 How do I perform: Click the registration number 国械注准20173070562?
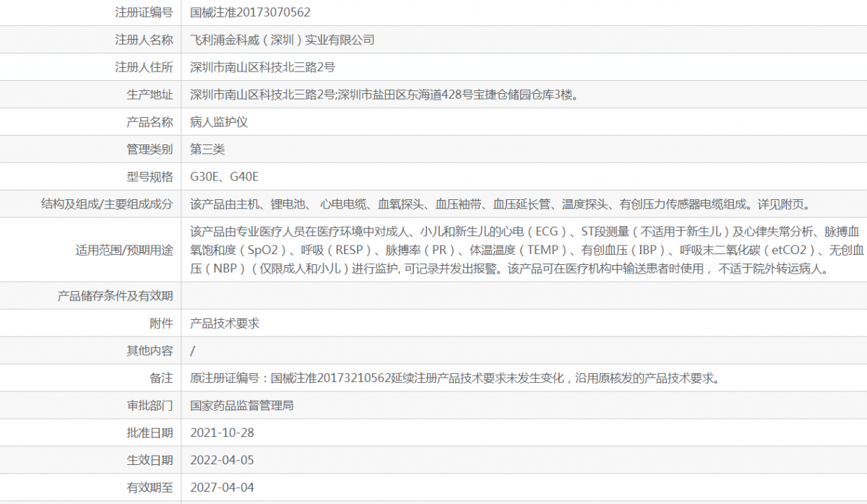click(x=250, y=12)
